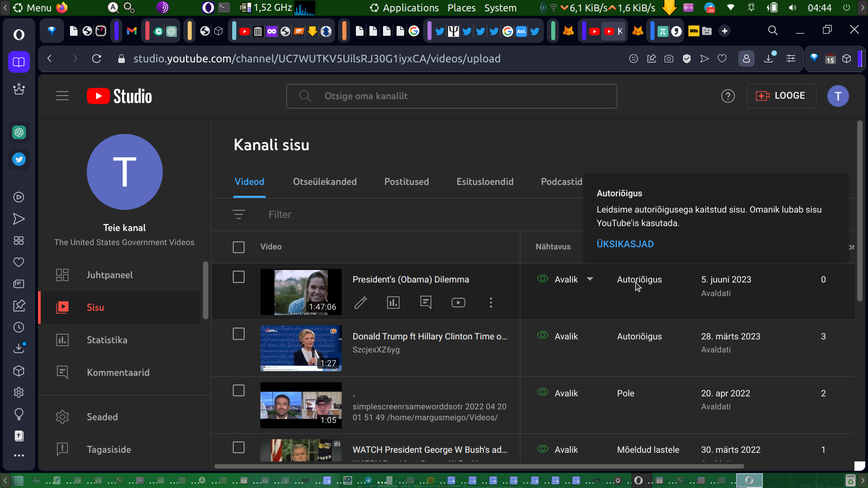Go to Statistika in the sidebar
The width and height of the screenshot is (868, 488).
click(x=107, y=340)
